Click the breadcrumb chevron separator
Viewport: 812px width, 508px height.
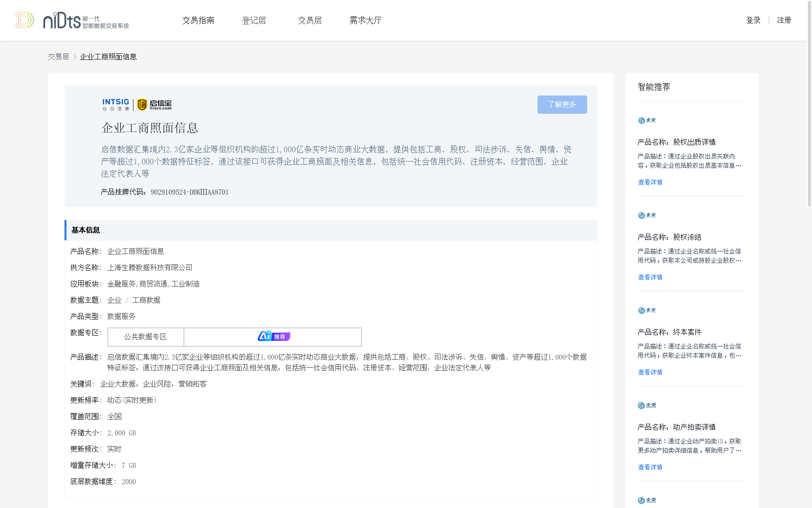pyautogui.click(x=75, y=57)
